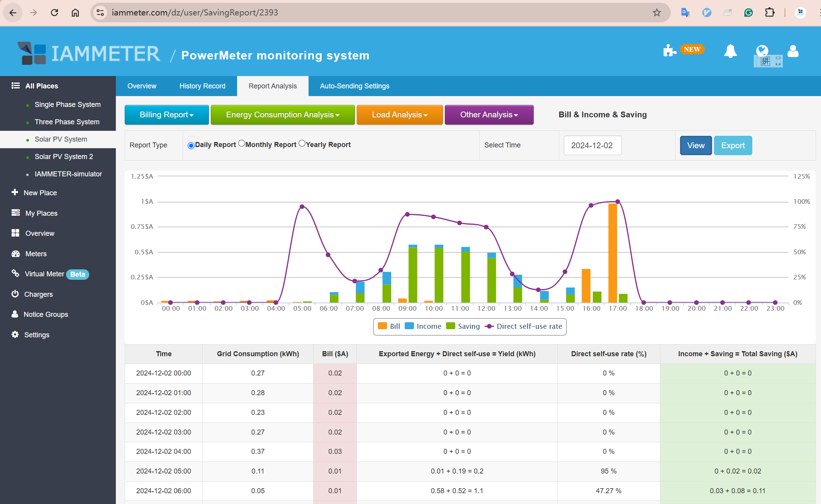The height and width of the screenshot is (504, 821).
Task: Expand the Energy Consumption Analysis dropdown
Action: tap(283, 115)
